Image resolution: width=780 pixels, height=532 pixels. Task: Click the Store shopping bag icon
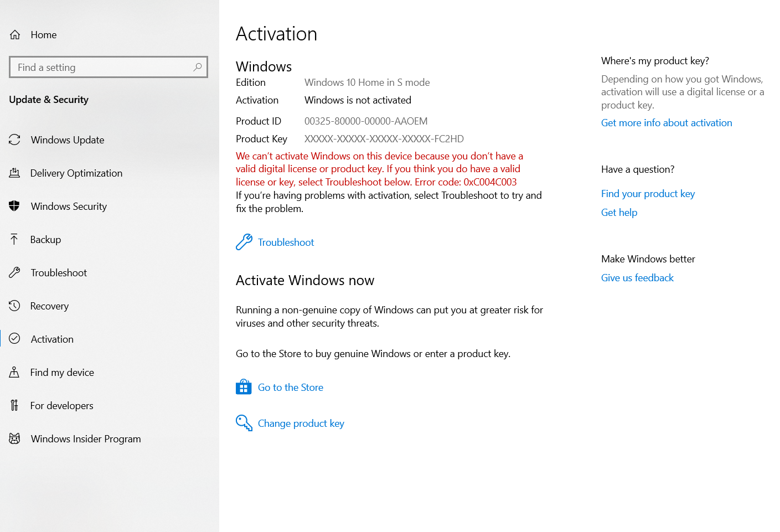click(x=244, y=387)
